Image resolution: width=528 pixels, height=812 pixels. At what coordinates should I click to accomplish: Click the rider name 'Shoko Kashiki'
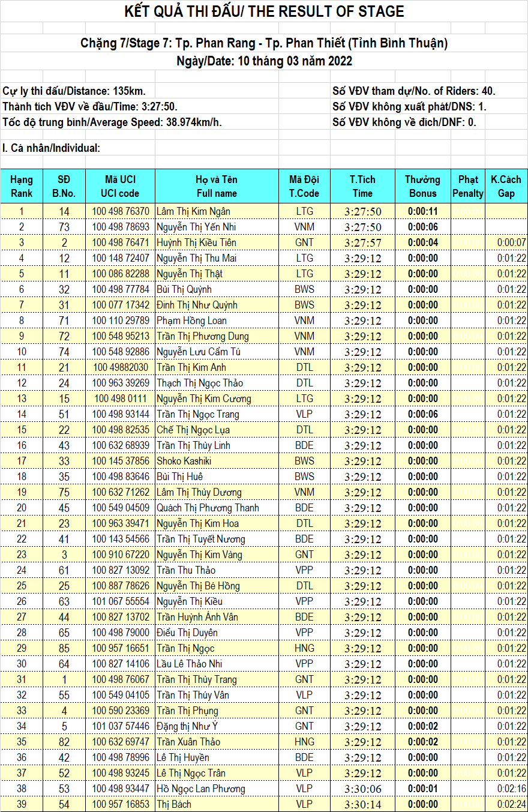click(x=184, y=461)
